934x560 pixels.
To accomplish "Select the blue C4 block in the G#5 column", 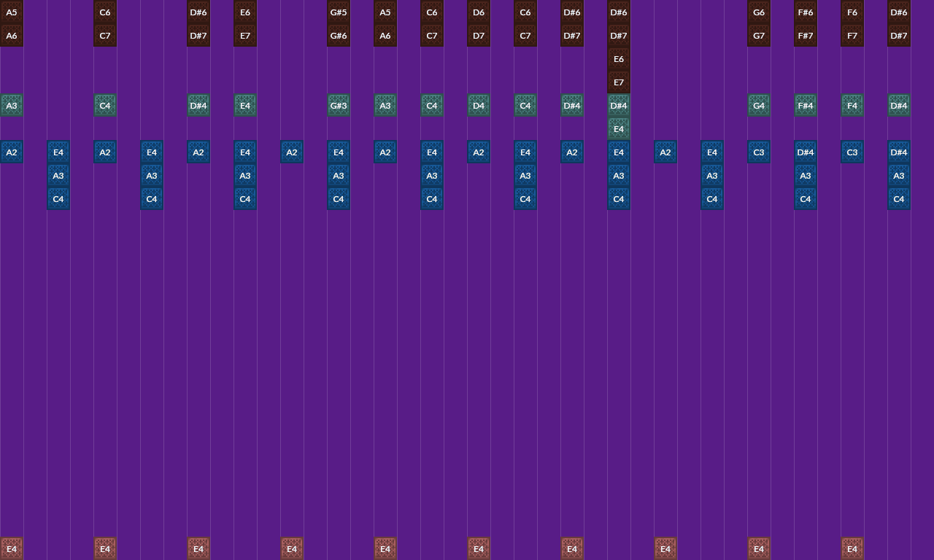I will tap(339, 198).
